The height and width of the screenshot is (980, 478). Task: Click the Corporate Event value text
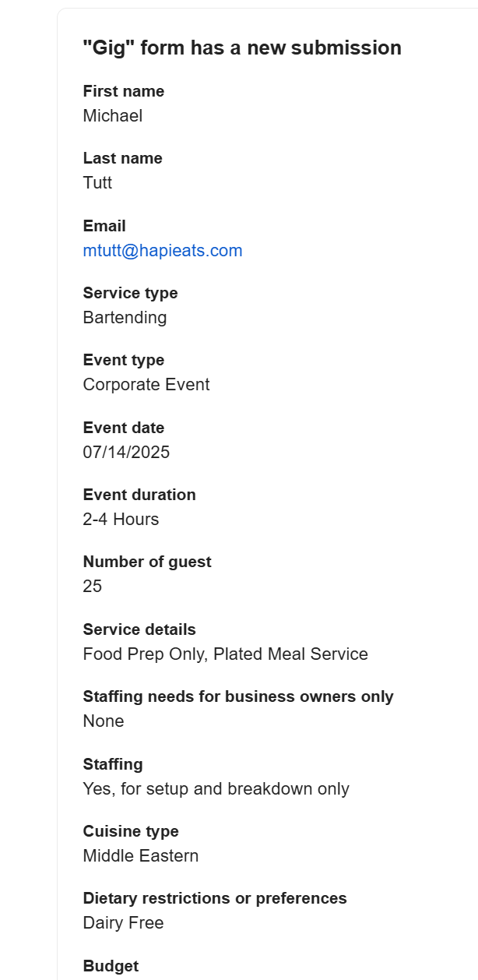coord(146,385)
